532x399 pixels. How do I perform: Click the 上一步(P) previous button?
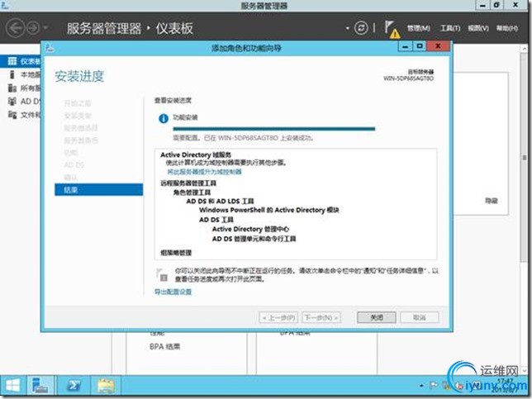click(x=278, y=317)
